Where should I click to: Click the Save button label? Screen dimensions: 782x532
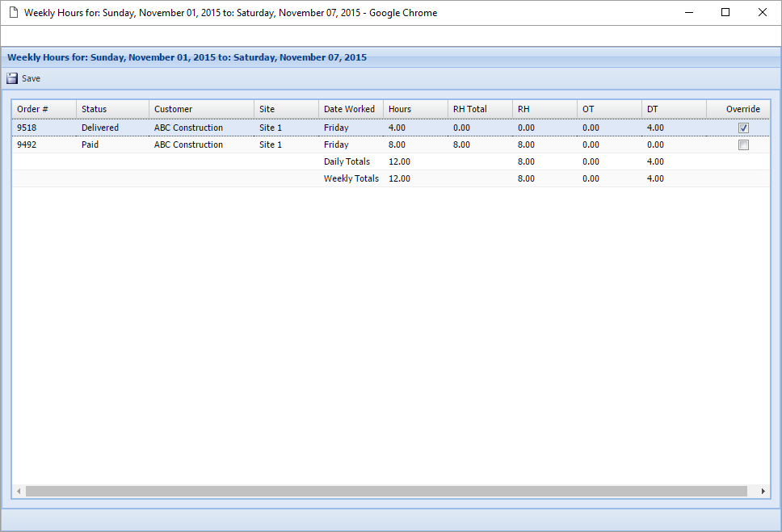31,78
